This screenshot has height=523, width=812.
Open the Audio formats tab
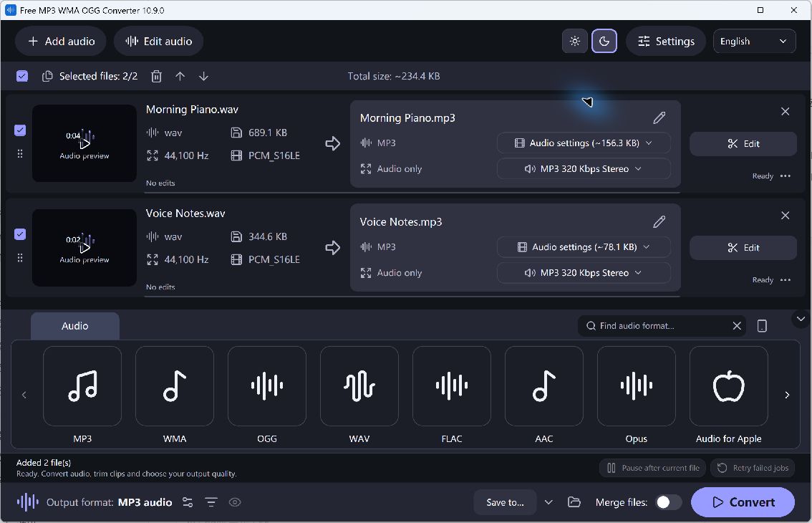75,326
